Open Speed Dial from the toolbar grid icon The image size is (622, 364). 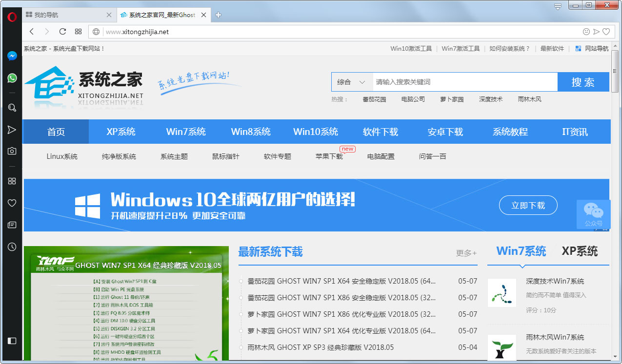pyautogui.click(x=78, y=32)
